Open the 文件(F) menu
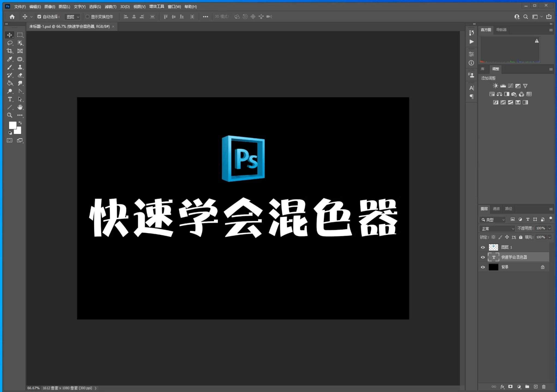557x392 pixels. pyautogui.click(x=20, y=7)
